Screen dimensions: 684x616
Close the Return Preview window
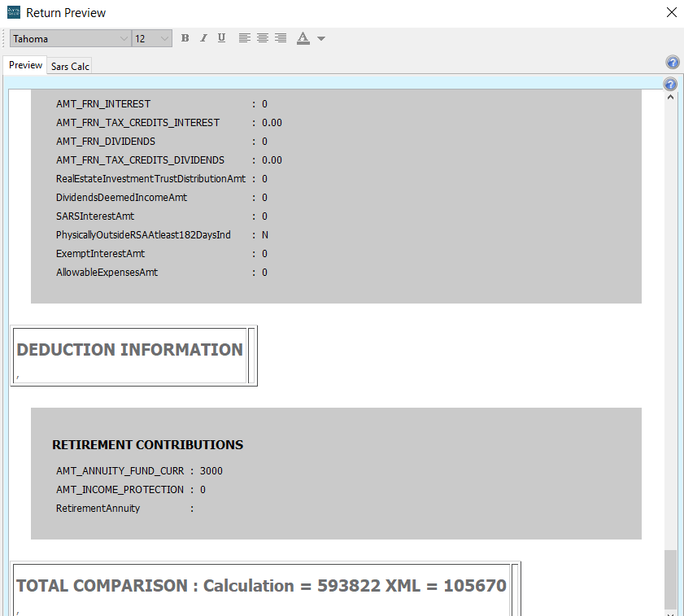[x=671, y=12]
